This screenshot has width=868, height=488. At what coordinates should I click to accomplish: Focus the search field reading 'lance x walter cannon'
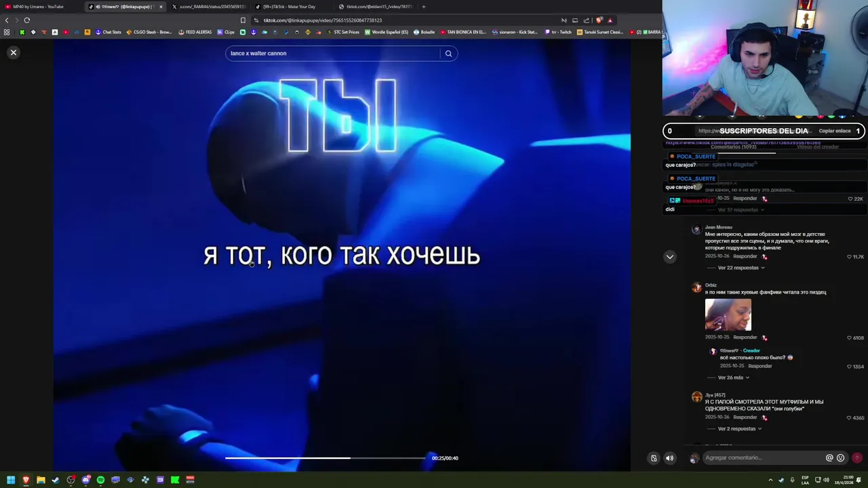pyautogui.click(x=332, y=54)
